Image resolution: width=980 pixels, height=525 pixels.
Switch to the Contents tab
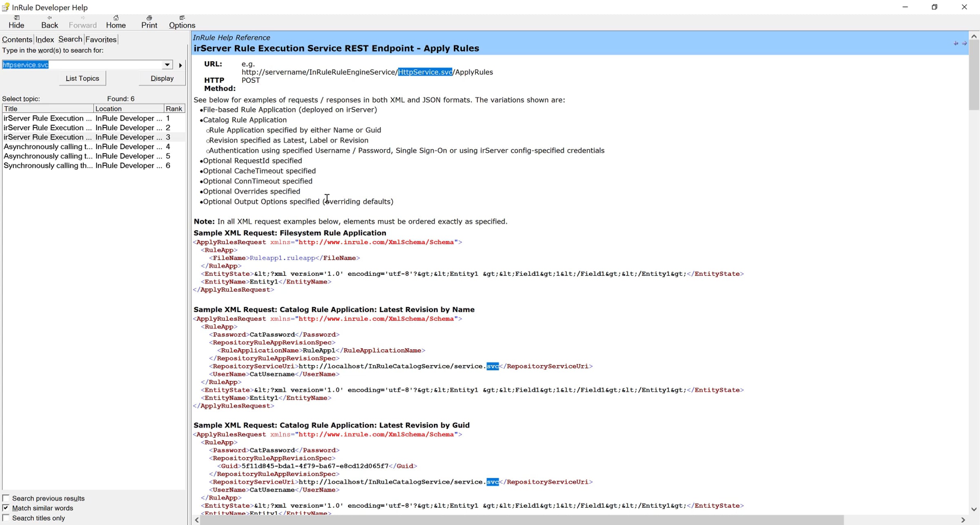pos(17,39)
